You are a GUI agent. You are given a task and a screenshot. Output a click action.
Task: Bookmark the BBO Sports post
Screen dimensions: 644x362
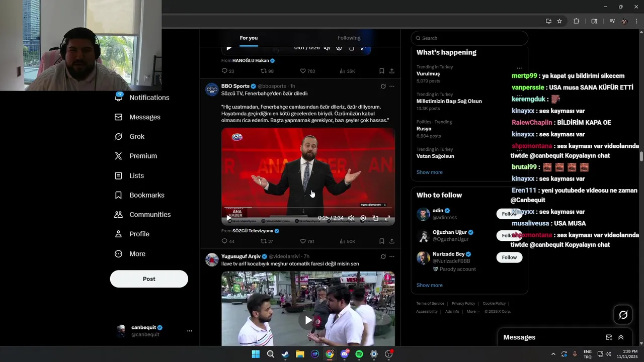click(382, 241)
